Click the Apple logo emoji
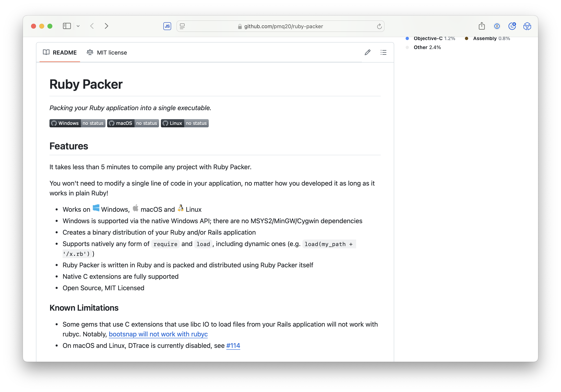 136,208
